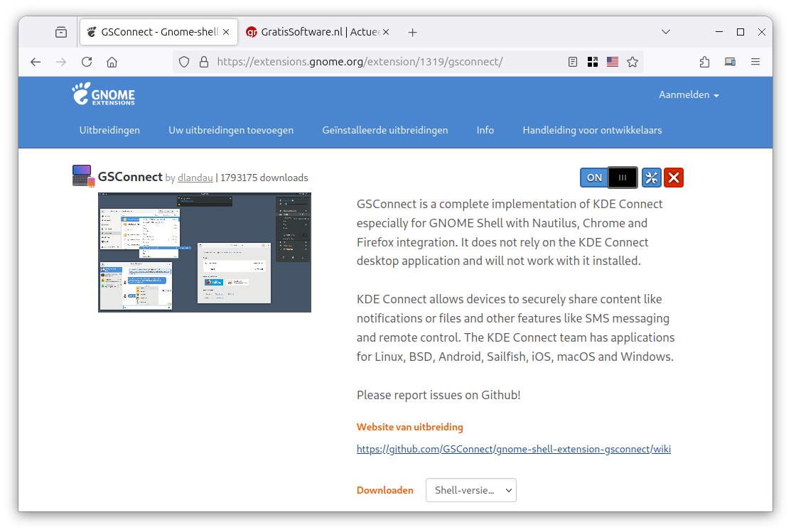
Task: Toggle reader view in the address bar
Action: click(x=573, y=62)
